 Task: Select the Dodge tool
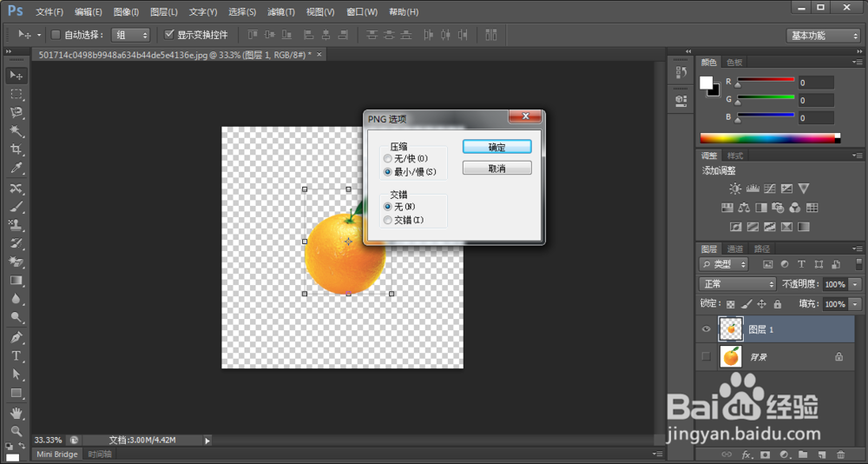(16, 317)
